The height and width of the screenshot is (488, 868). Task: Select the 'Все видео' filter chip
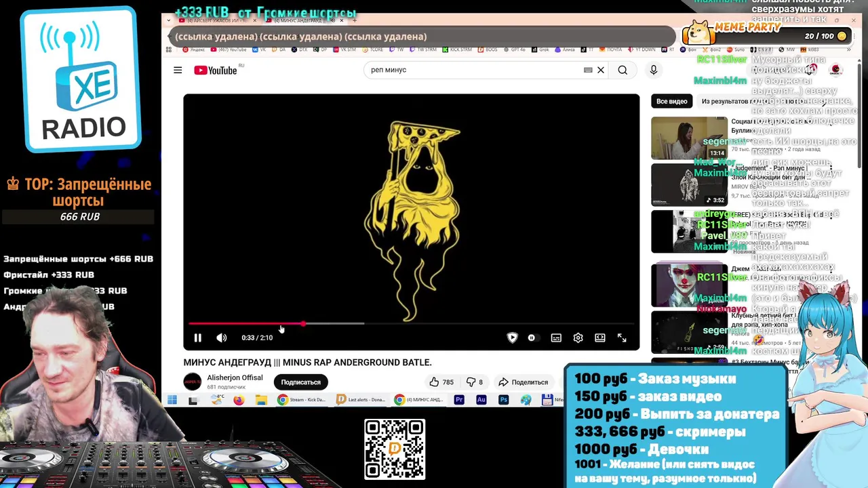pyautogui.click(x=672, y=101)
